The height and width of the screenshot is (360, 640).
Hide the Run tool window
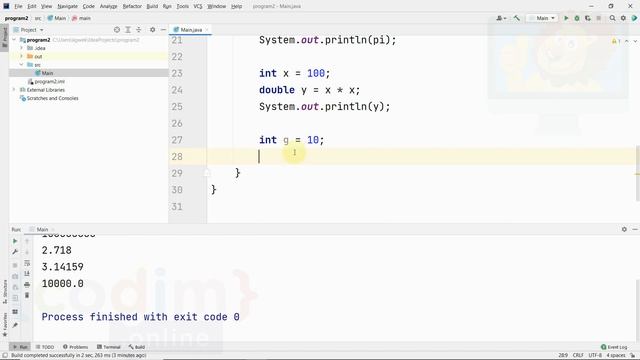point(635,229)
